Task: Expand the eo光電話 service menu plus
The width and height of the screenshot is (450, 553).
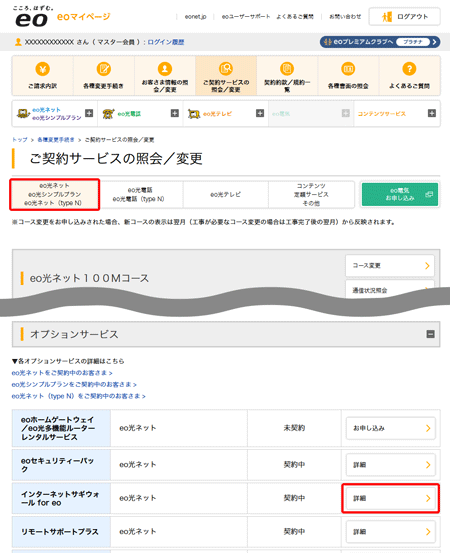Action: 175,113
